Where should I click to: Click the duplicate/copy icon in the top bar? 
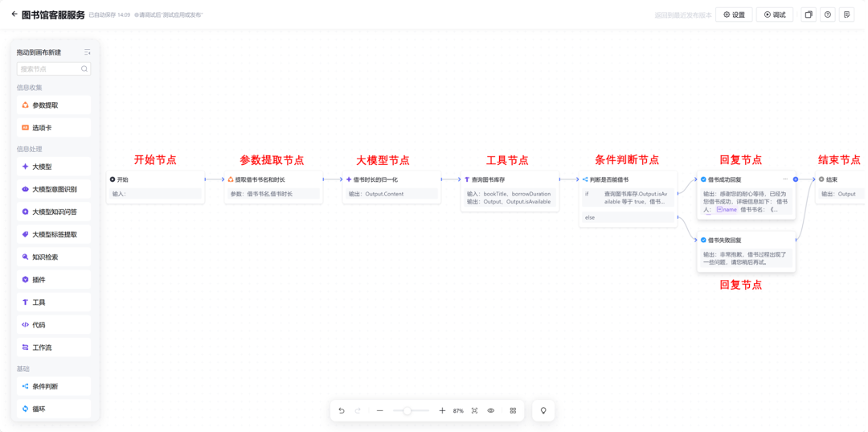(x=809, y=15)
